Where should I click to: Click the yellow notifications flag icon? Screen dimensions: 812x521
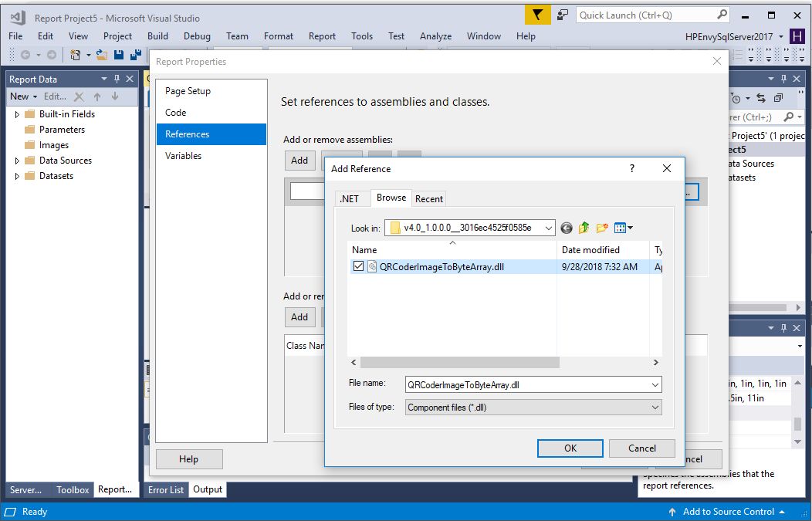point(537,15)
